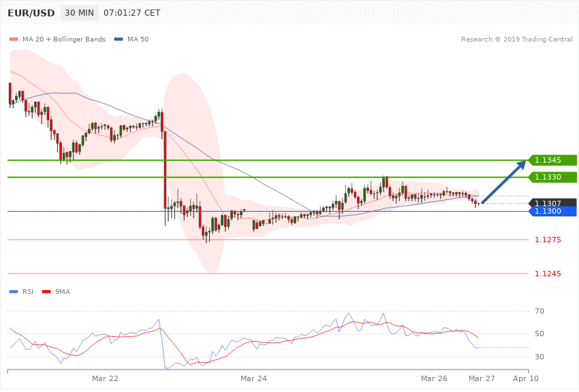Click the Apr 10 date label
Screen dimensions: 579x392
tap(526, 378)
